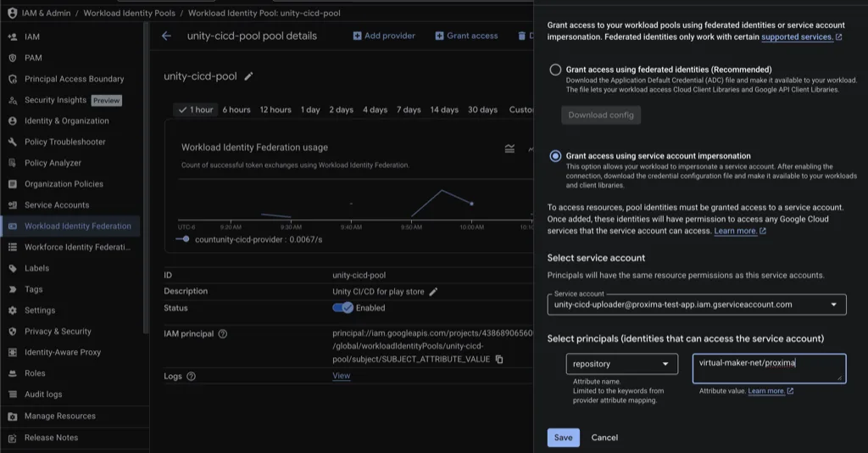Click the Security Insights icon

click(12, 100)
